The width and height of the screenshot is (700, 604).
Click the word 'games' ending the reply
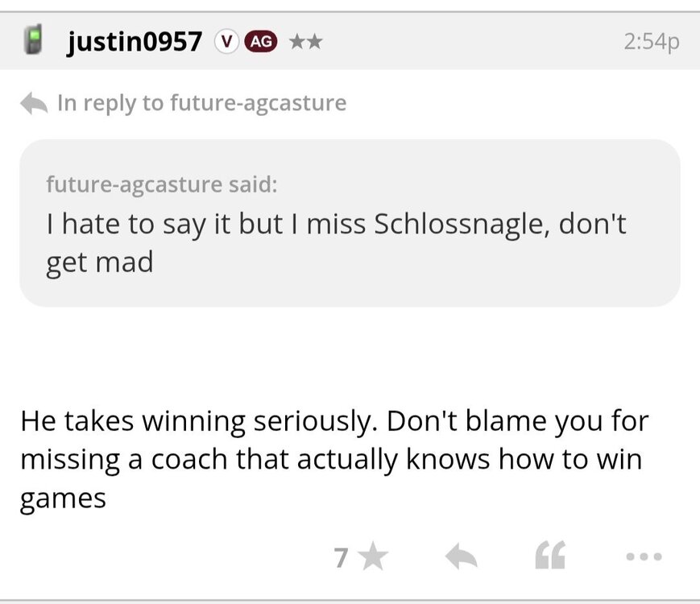click(63, 499)
